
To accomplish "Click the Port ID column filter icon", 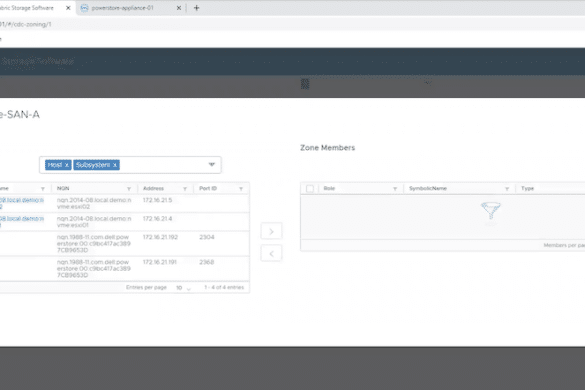I will 241,189.
